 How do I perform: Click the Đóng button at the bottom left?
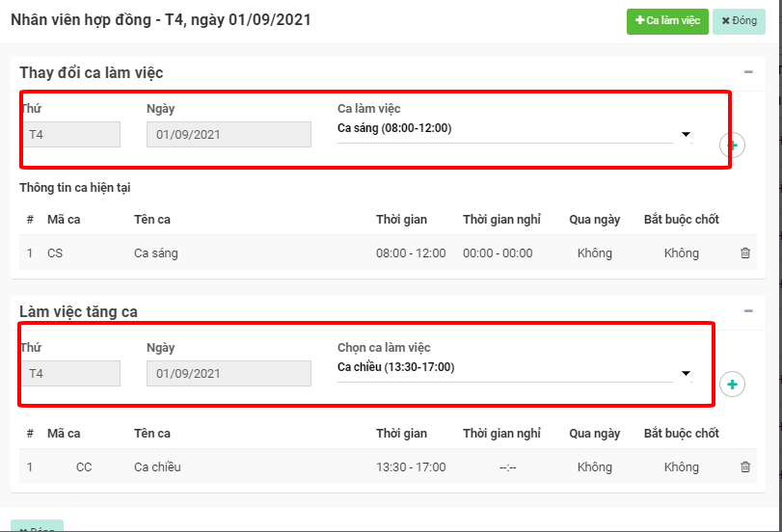pyautogui.click(x=37, y=526)
